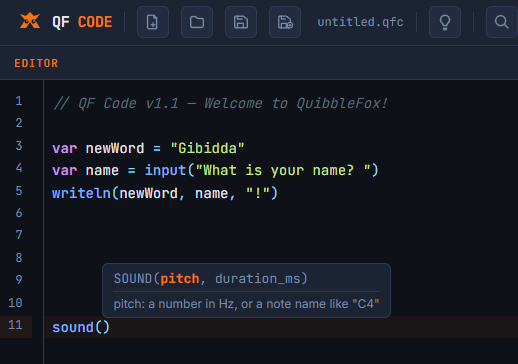
Task: Click line number 10 in gutter
Action: click(15, 303)
